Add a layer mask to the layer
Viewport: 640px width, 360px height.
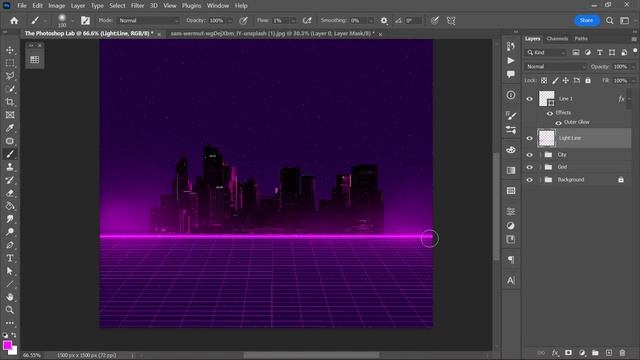click(x=568, y=353)
